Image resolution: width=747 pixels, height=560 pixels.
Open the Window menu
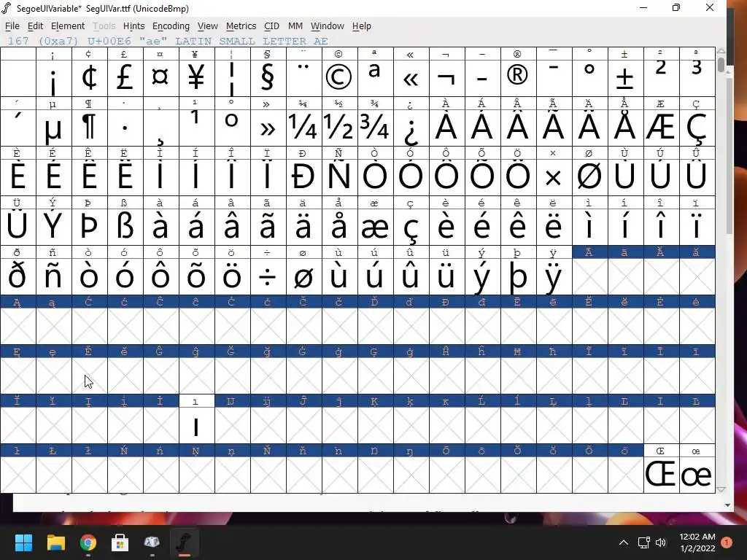[328, 26]
